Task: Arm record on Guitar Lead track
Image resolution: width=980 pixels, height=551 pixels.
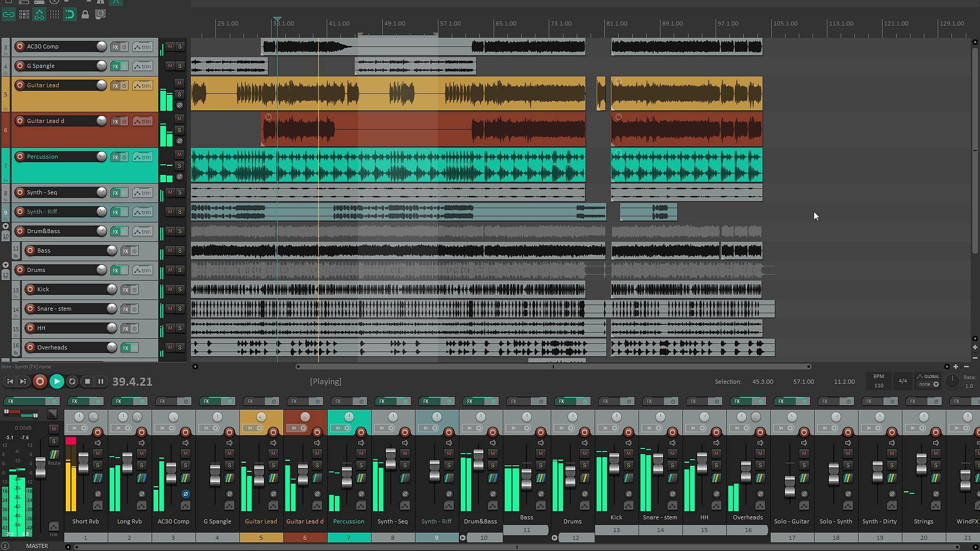Action: pos(20,85)
